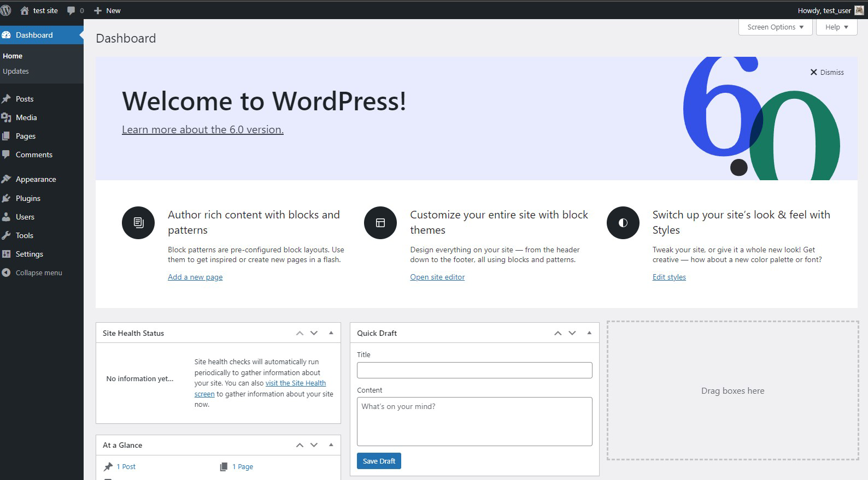The image size is (868, 480).
Task: Move At a Glance box down
Action: (314, 445)
